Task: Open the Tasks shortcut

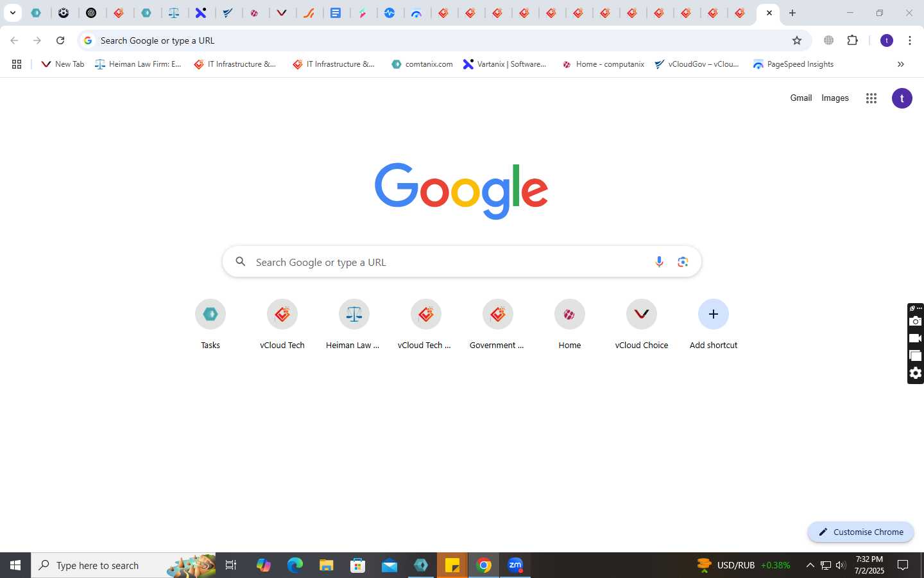Action: pos(210,325)
